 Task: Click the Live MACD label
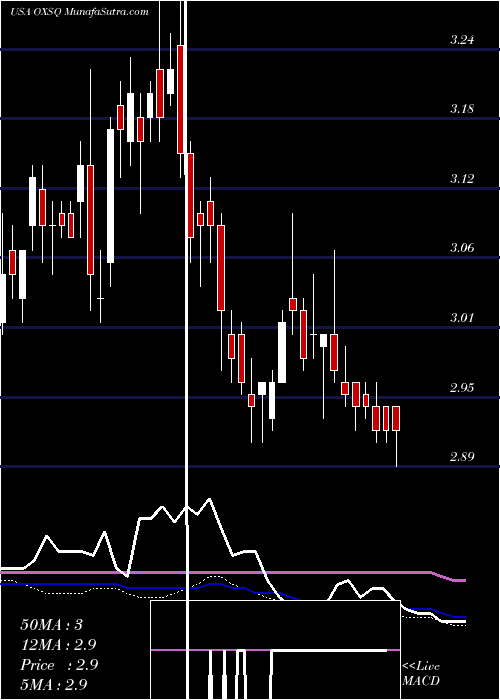coord(421,674)
